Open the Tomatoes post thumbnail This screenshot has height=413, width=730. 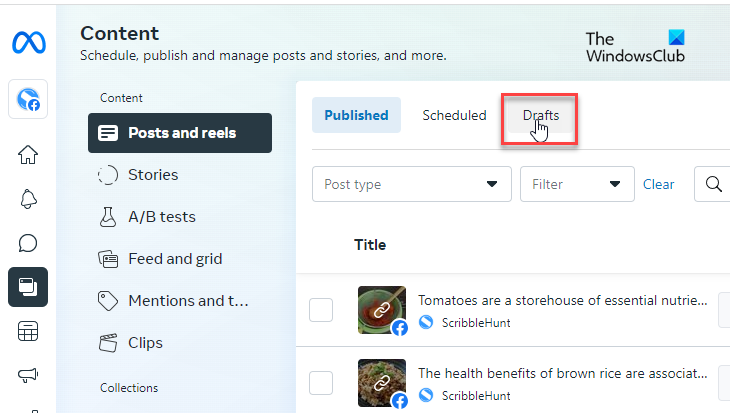(382, 310)
